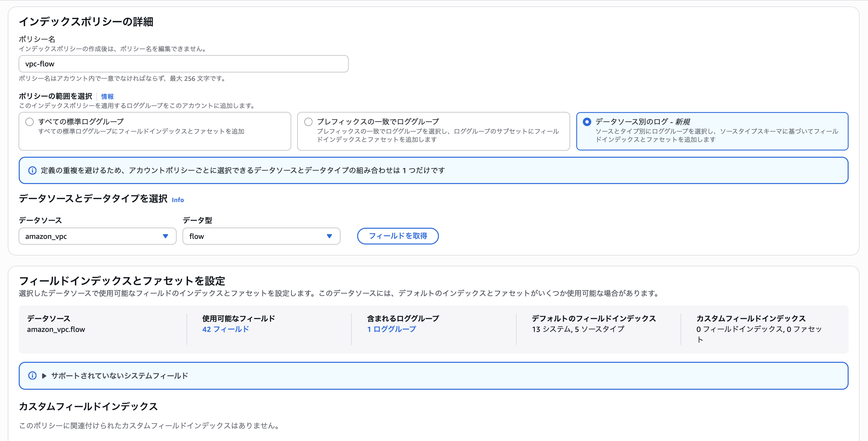Open the 1 ロググループ link
The width and height of the screenshot is (868, 441).
pyautogui.click(x=392, y=329)
